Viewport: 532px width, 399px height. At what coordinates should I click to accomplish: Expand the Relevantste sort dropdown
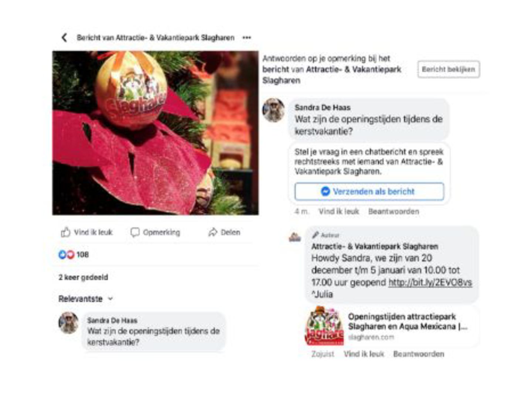[86, 299]
